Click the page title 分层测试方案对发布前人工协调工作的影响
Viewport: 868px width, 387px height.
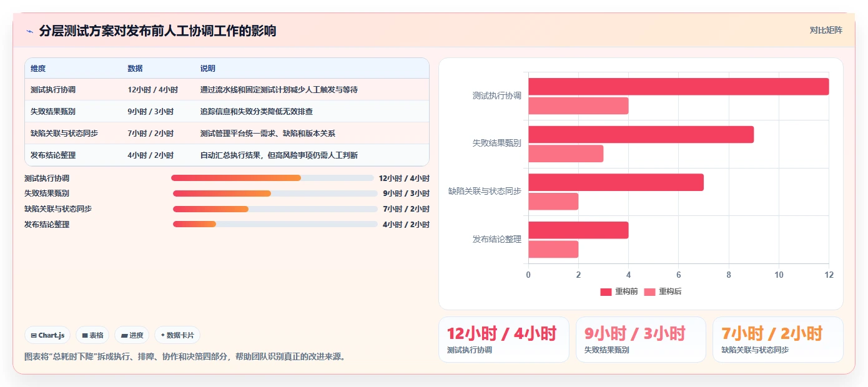157,31
